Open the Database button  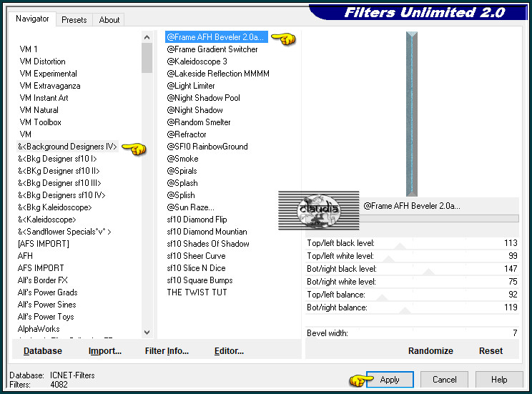(43, 350)
